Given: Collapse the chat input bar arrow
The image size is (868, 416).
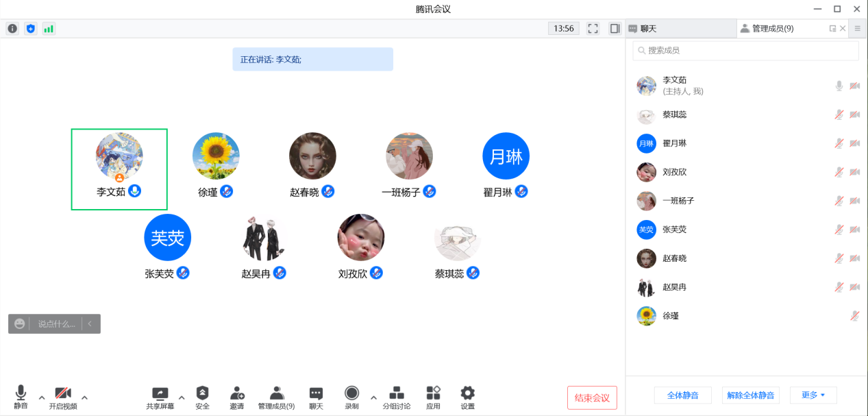Looking at the screenshot, I should pos(90,324).
